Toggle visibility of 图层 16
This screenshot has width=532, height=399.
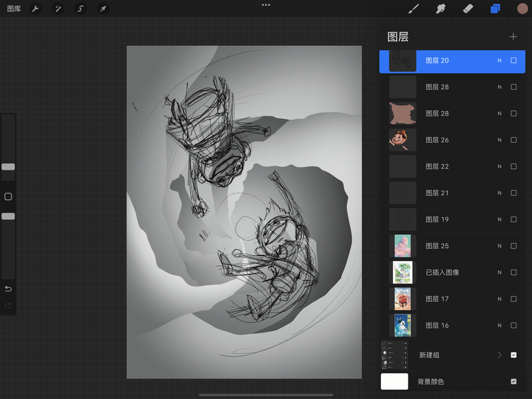pos(513,325)
